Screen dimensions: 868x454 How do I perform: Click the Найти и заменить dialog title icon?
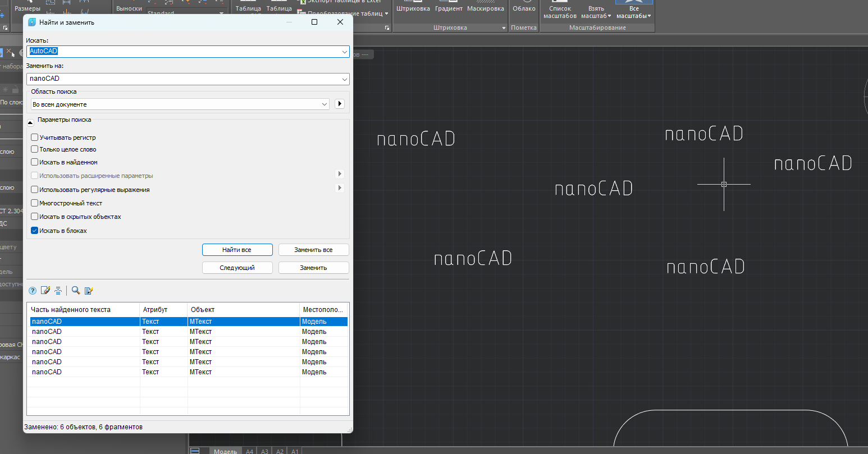31,22
